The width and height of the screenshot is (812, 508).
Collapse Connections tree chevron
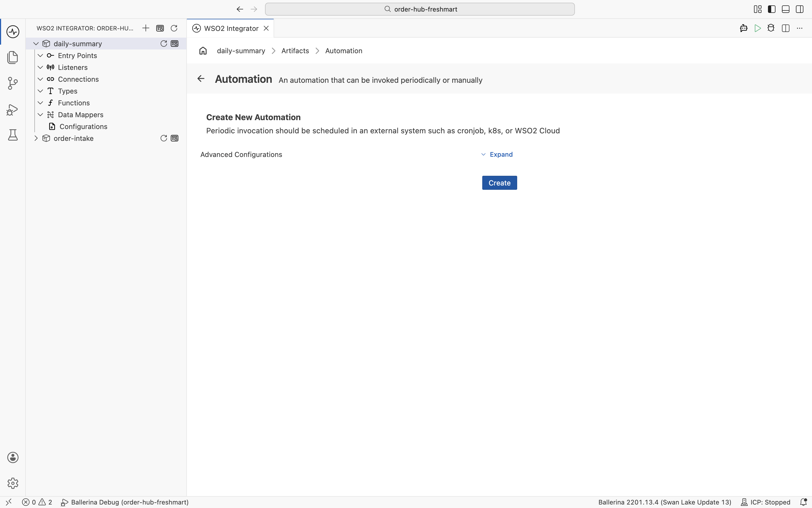(x=40, y=79)
